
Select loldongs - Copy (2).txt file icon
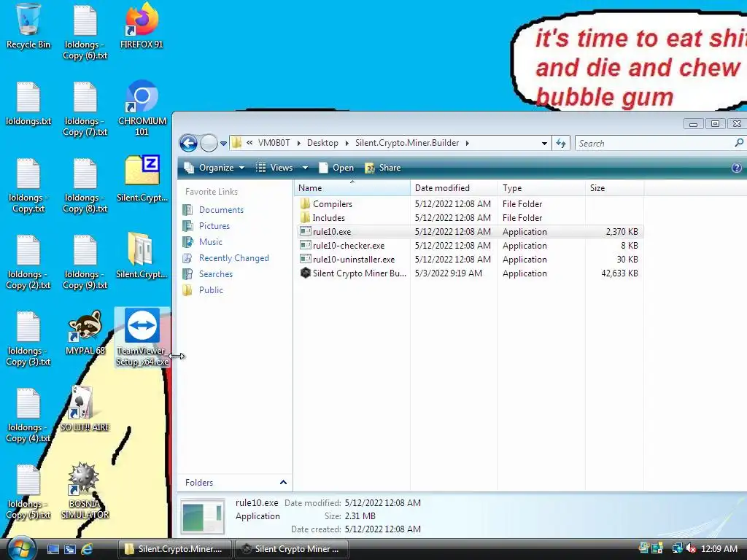coord(28,262)
